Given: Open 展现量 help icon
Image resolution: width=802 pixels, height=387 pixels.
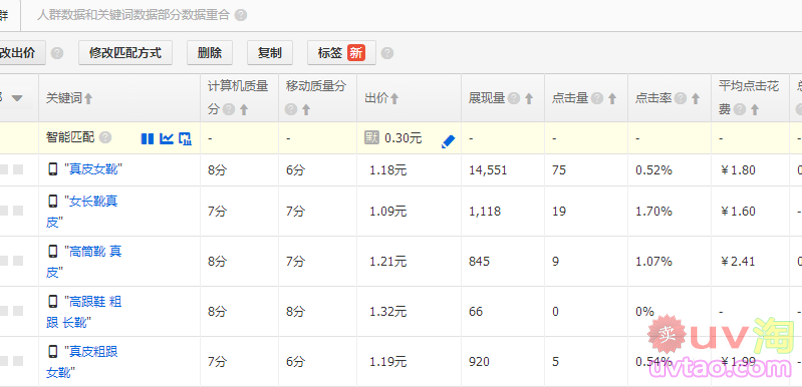Looking at the screenshot, I should click(514, 99).
